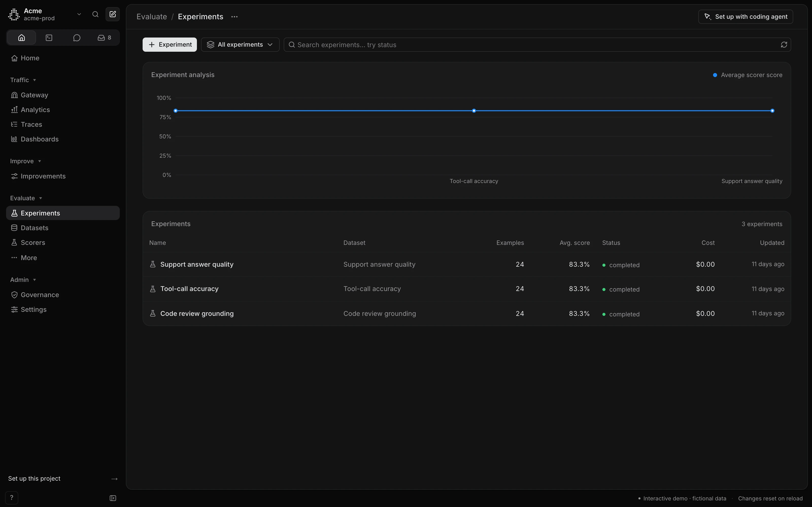The width and height of the screenshot is (812, 507).
Task: Click the help question mark icon
Action: coord(12,498)
